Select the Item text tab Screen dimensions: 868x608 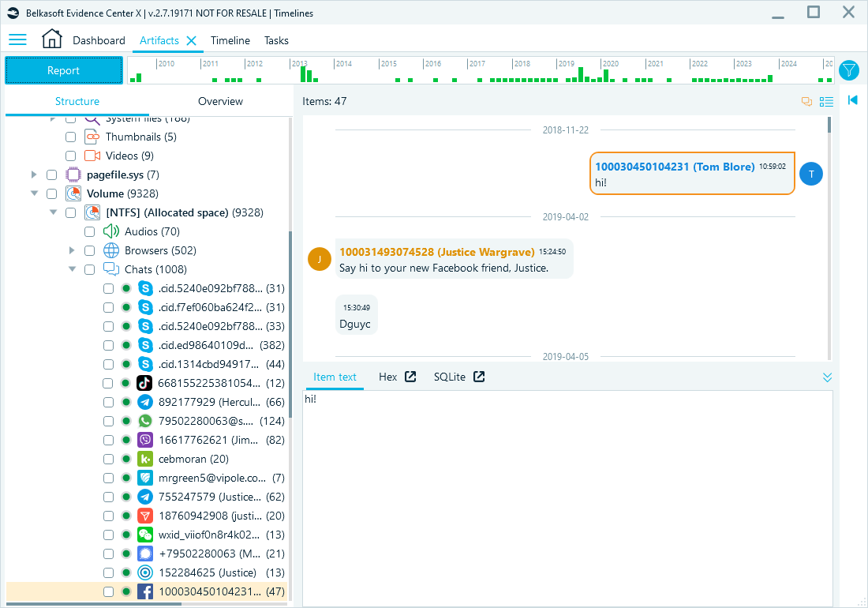click(x=335, y=377)
